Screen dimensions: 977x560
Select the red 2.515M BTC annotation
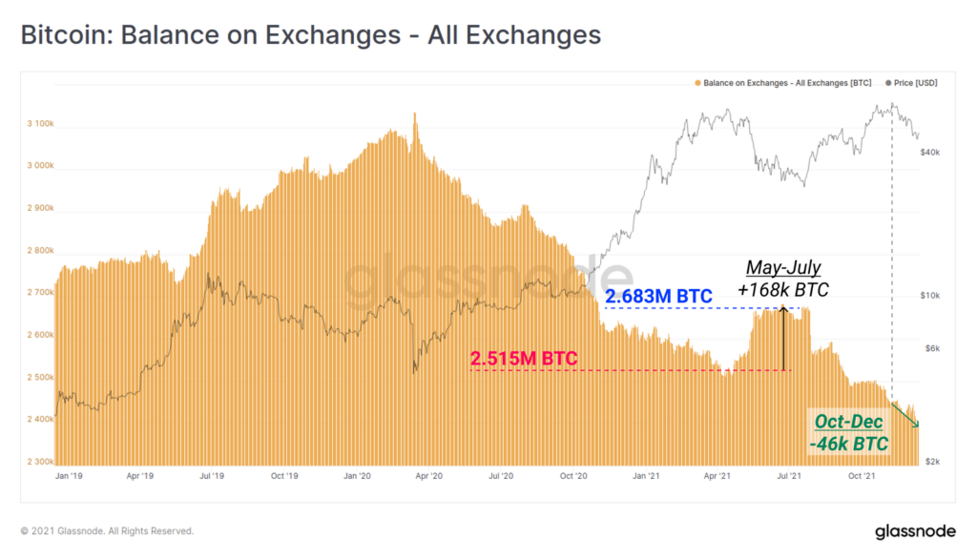click(x=523, y=359)
